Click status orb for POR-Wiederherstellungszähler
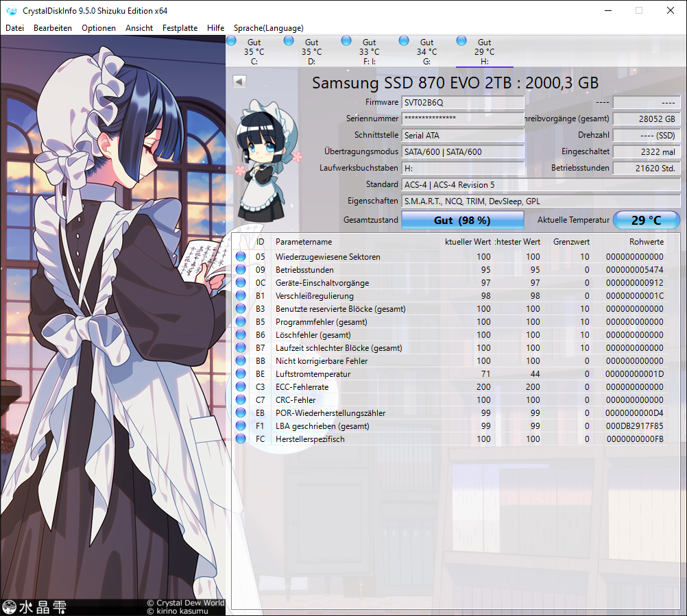The width and height of the screenshot is (687, 616). coord(241,412)
